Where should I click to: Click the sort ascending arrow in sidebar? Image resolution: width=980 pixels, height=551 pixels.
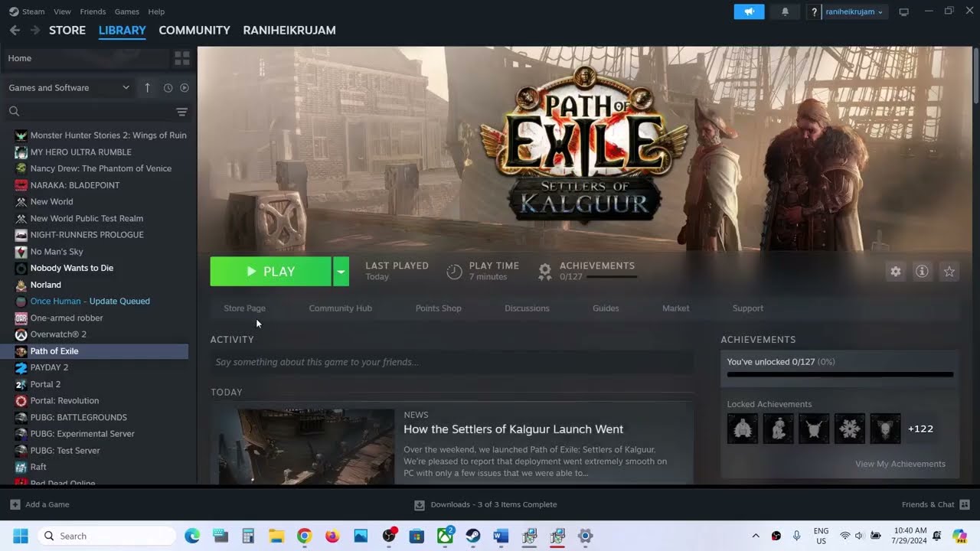click(x=147, y=88)
